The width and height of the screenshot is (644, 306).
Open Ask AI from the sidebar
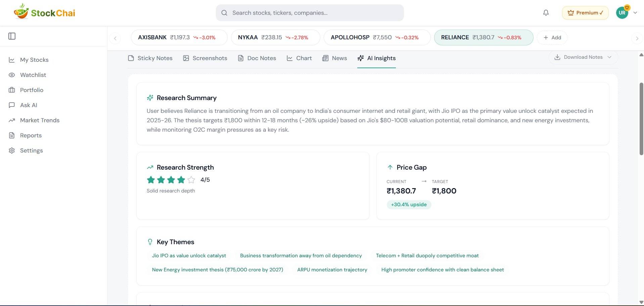coord(28,105)
